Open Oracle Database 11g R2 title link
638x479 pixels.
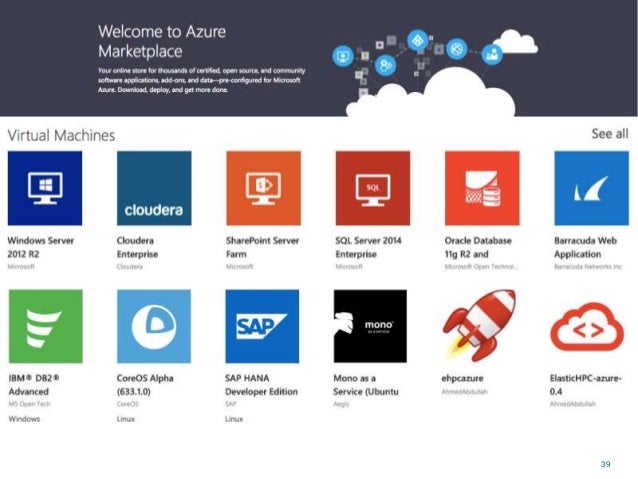478,247
